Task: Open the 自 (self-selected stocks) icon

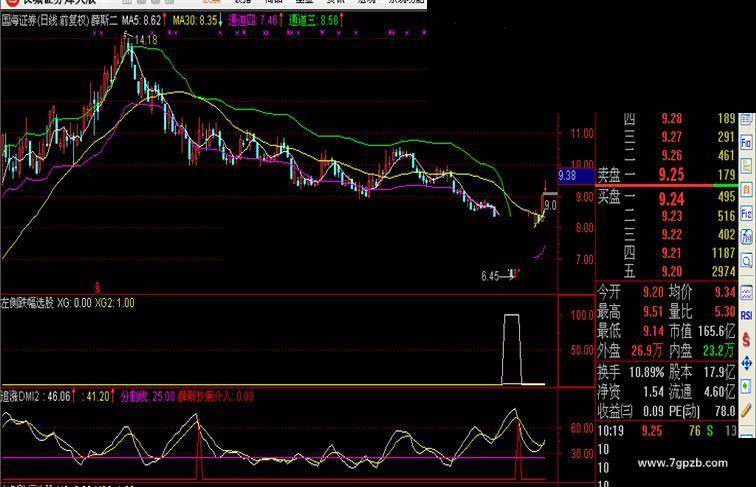Action: [746, 189]
